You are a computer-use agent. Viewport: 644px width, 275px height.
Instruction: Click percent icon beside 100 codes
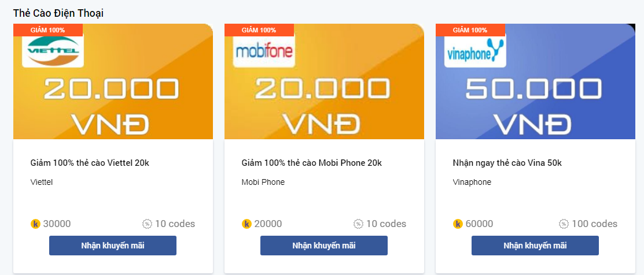pyautogui.click(x=564, y=224)
